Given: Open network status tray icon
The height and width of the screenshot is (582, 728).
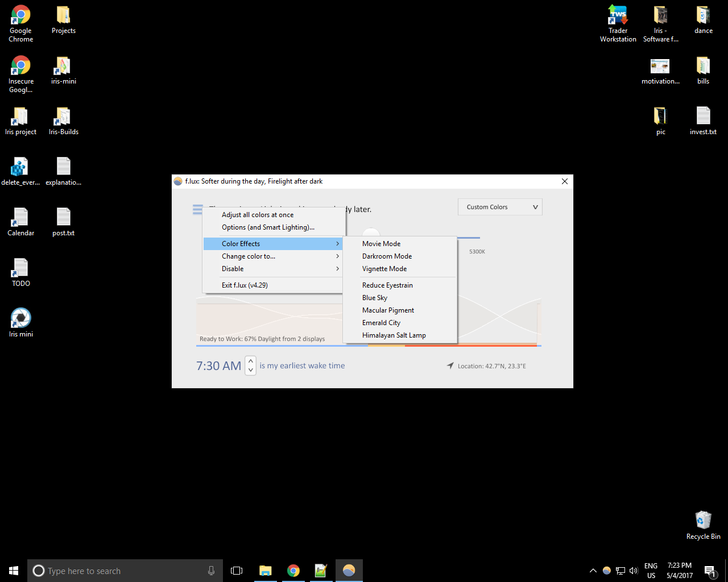Looking at the screenshot, I should coord(621,571).
